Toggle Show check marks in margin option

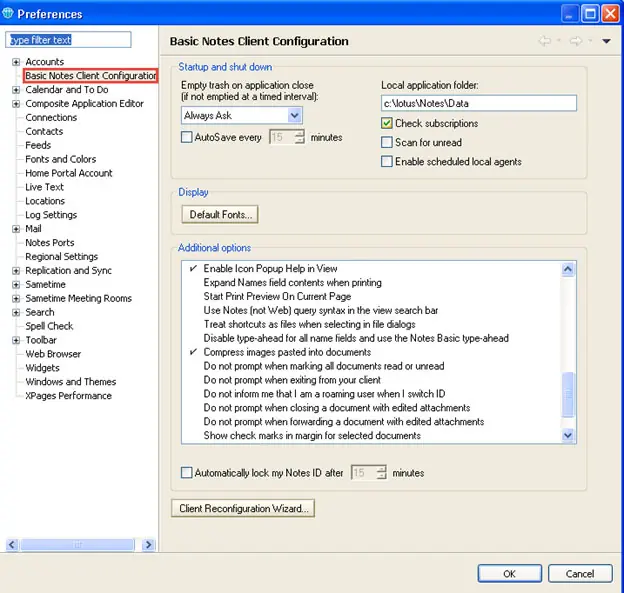point(312,436)
